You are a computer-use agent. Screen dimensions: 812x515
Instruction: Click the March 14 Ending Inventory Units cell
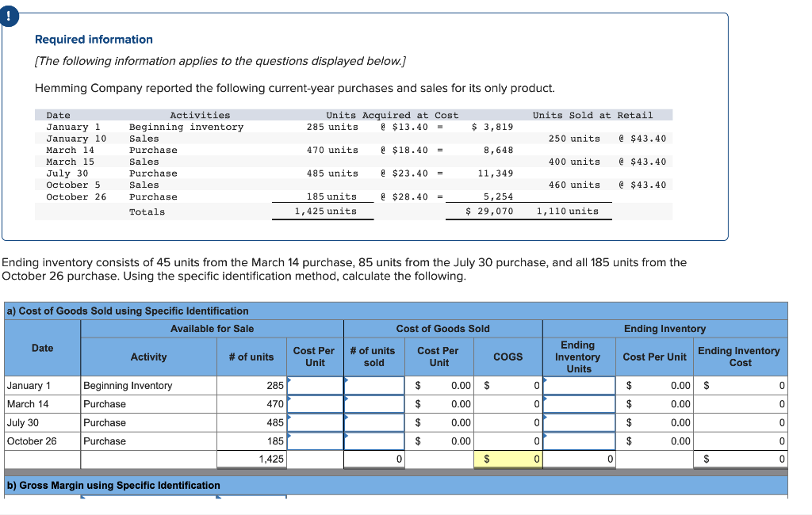pyautogui.click(x=577, y=404)
